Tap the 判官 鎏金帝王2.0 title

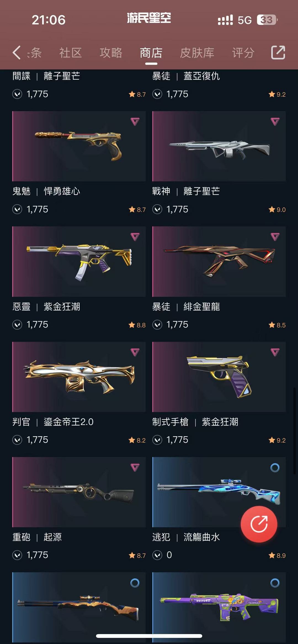[53, 422]
